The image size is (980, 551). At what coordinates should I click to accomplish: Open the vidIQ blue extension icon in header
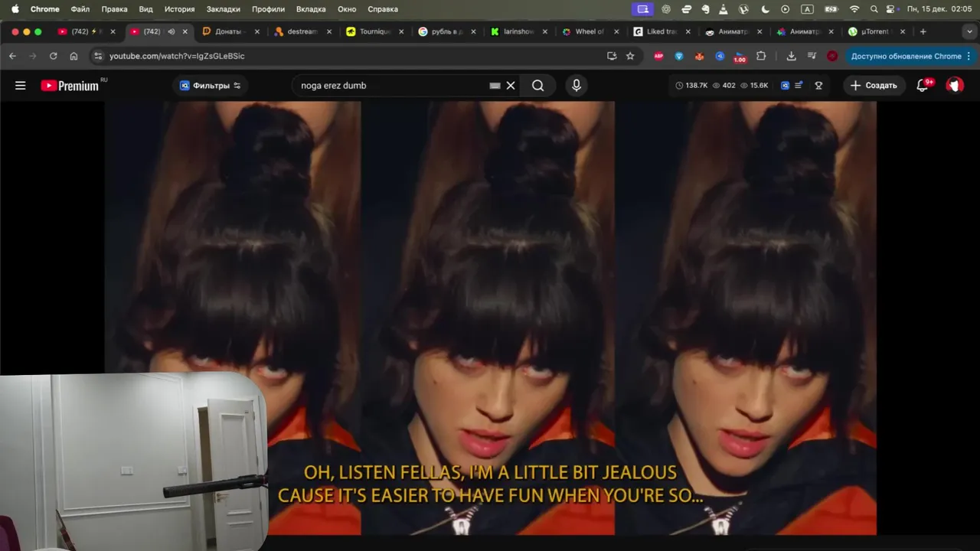pos(785,86)
